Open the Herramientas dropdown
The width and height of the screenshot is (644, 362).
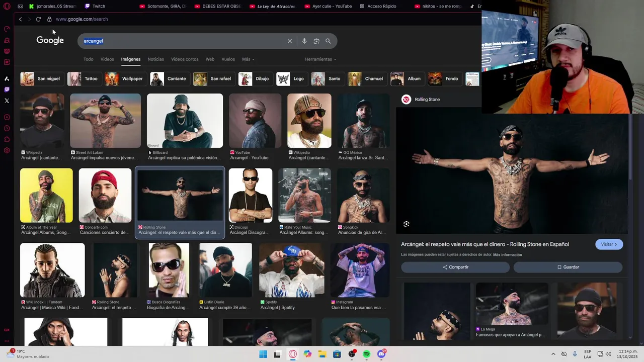point(320,59)
